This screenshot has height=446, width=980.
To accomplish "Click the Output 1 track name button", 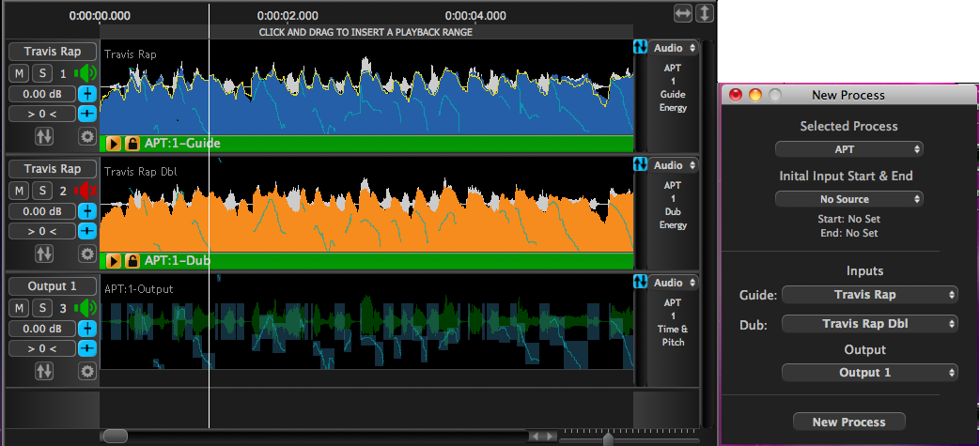I will pos(52,286).
